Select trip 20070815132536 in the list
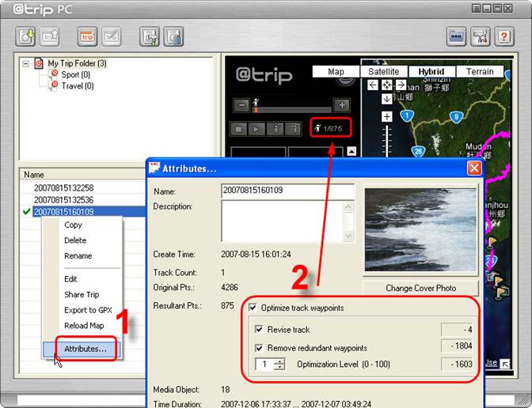Viewport: 532px width, 408px height. [x=64, y=199]
